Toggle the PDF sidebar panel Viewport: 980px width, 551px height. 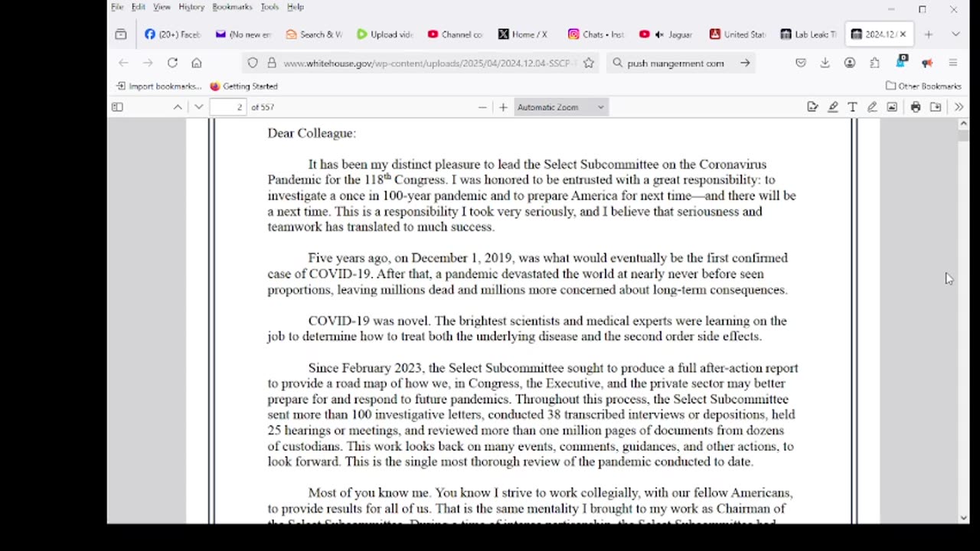click(x=117, y=107)
